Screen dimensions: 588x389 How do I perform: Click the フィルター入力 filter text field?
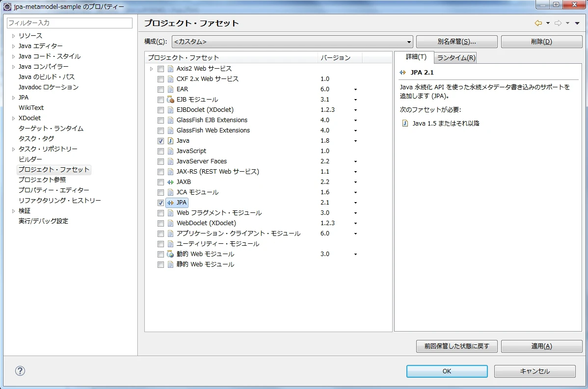tap(70, 23)
